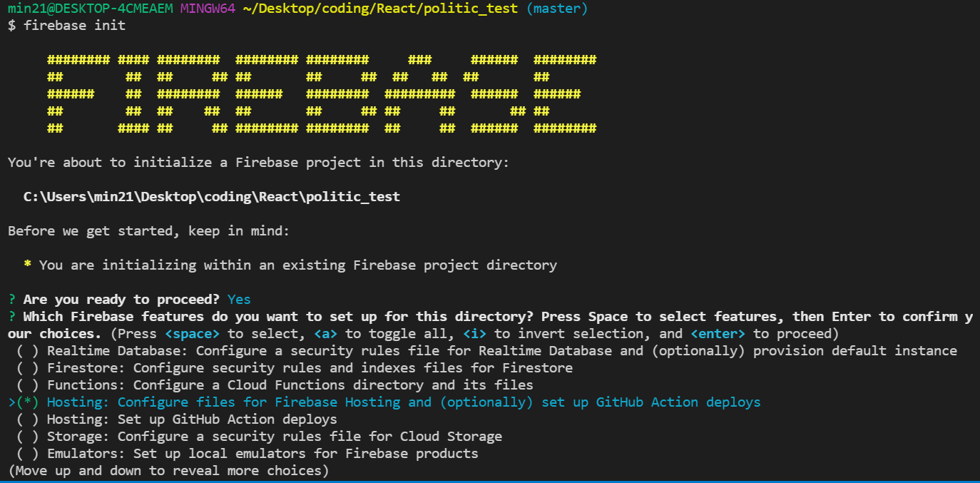
Task: Click the '<a>' toggle all hint
Action: coord(325,334)
